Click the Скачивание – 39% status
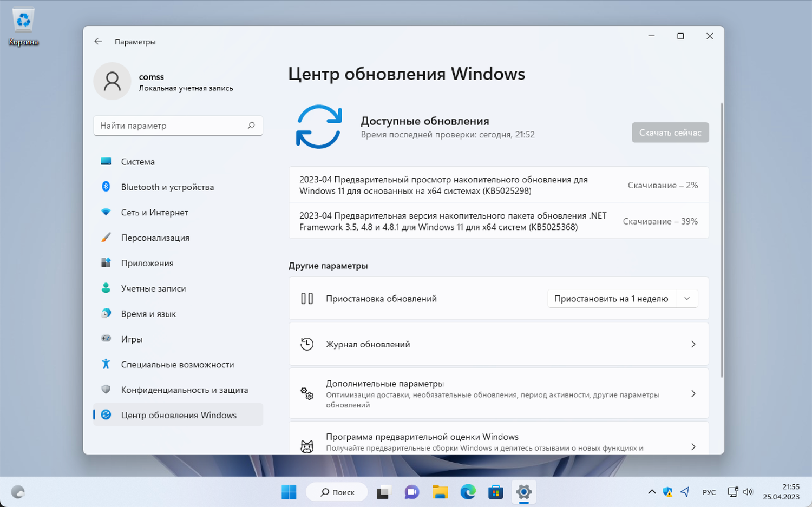This screenshot has height=507, width=812. [660, 221]
